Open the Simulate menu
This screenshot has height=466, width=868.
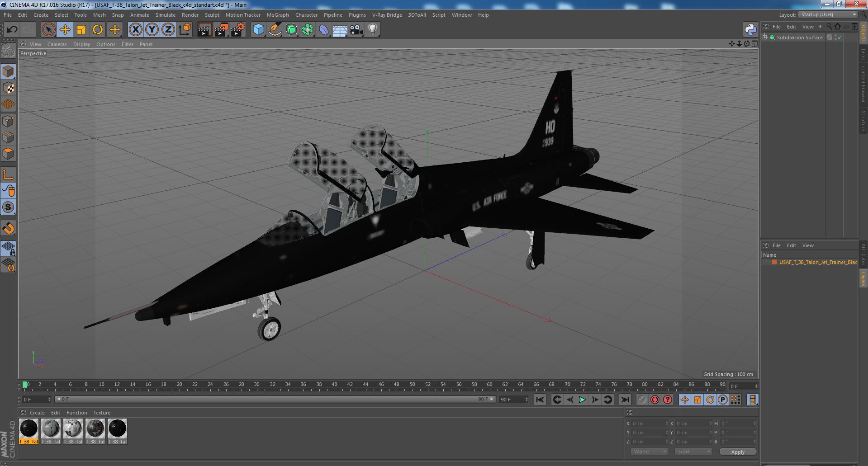click(x=165, y=15)
